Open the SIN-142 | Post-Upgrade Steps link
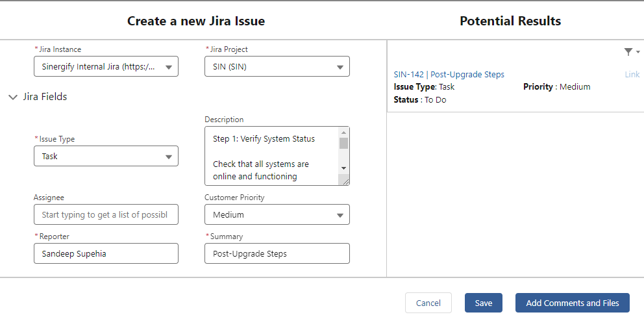Screen dimensions: 644x319 tap(449, 75)
